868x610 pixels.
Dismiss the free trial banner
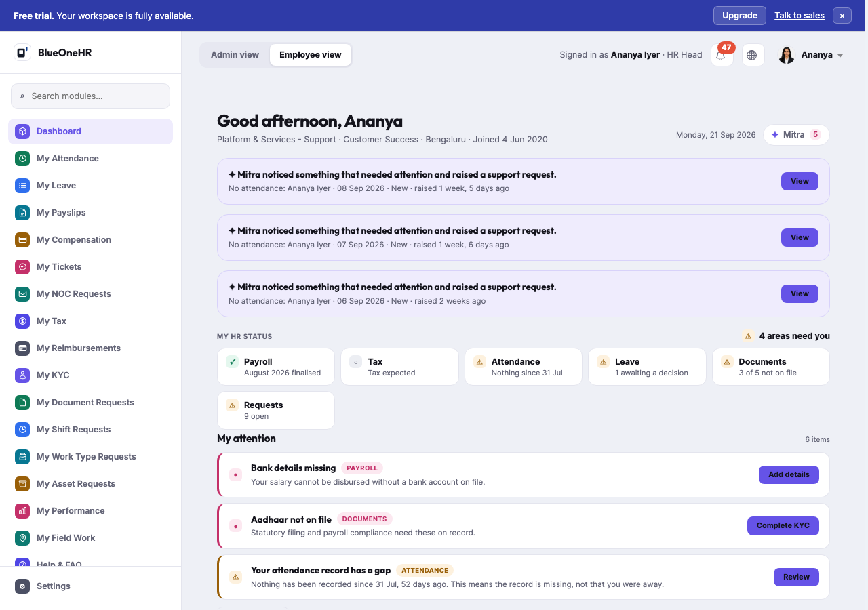pos(842,16)
